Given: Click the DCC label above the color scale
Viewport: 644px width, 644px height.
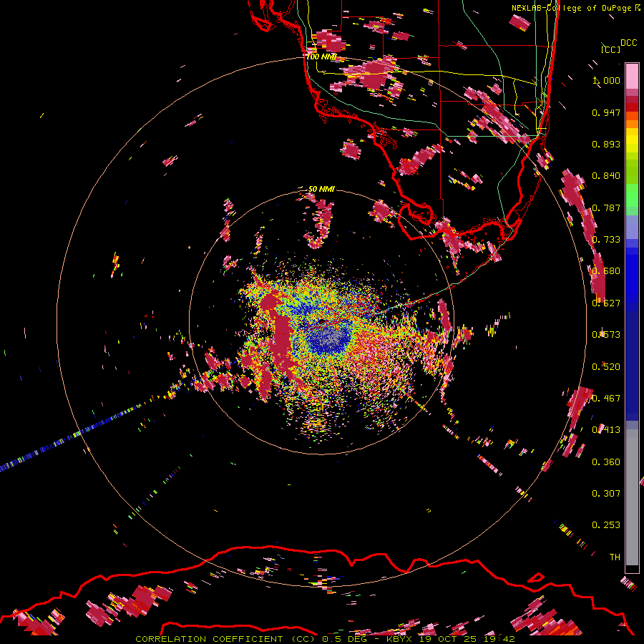Looking at the screenshot, I should (x=629, y=43).
